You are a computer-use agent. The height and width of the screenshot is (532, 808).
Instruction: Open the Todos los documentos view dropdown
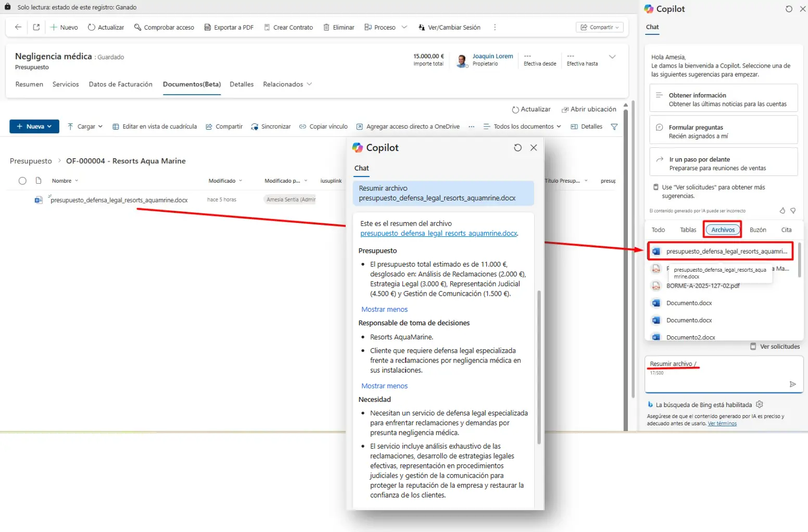click(522, 126)
